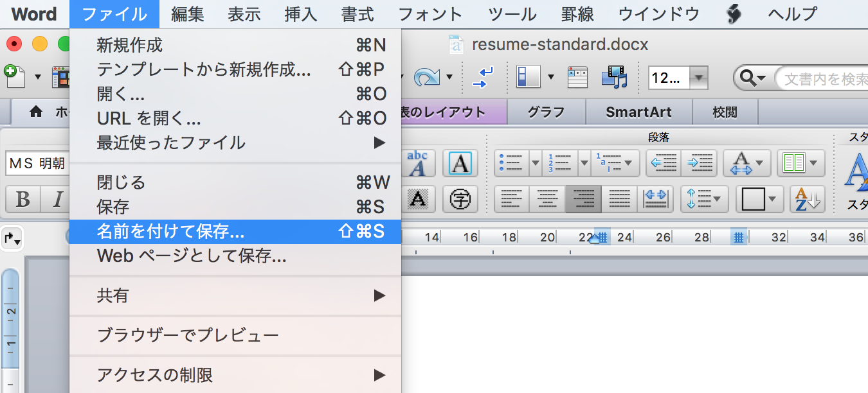This screenshot has height=393, width=868.
Task: Click the sidebar pane icon
Action: point(529,77)
